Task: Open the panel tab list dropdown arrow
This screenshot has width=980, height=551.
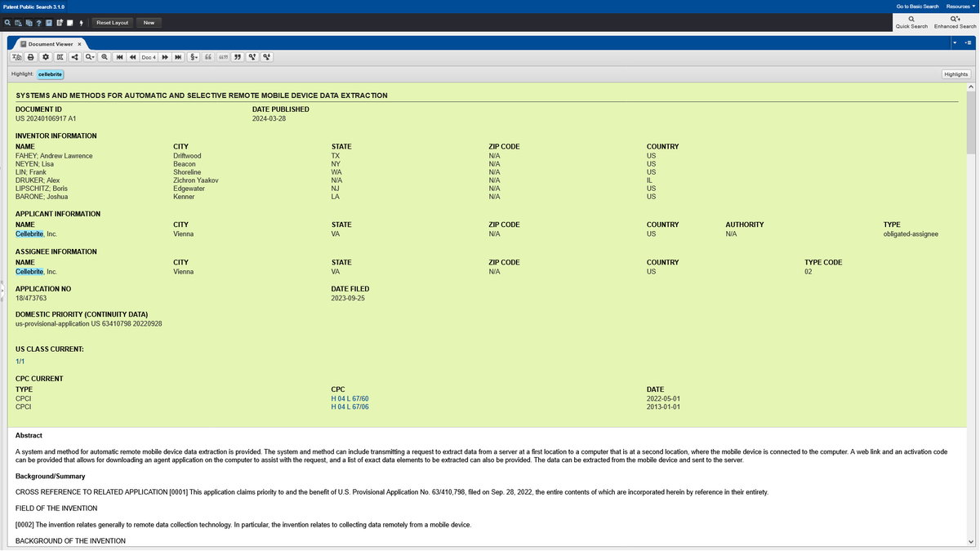Action: (x=955, y=42)
